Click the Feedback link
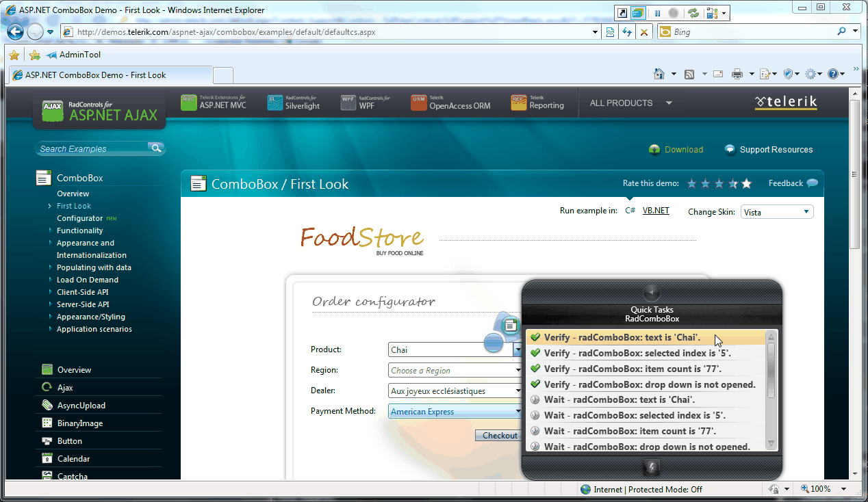The width and height of the screenshot is (868, 502). (793, 183)
